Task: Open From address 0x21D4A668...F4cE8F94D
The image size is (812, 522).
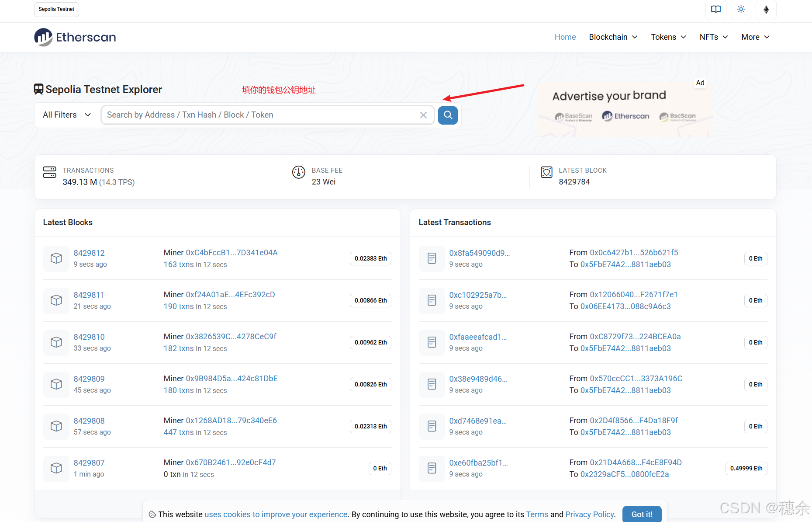Action: pos(636,463)
